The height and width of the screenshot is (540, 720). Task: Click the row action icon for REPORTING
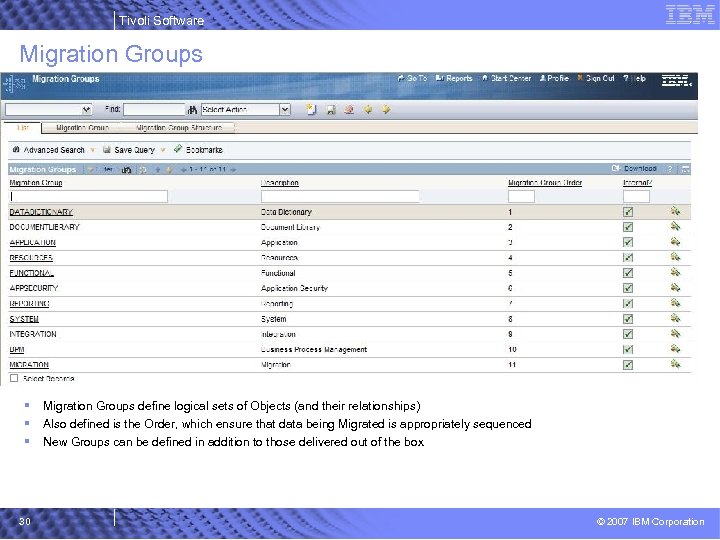tap(675, 303)
